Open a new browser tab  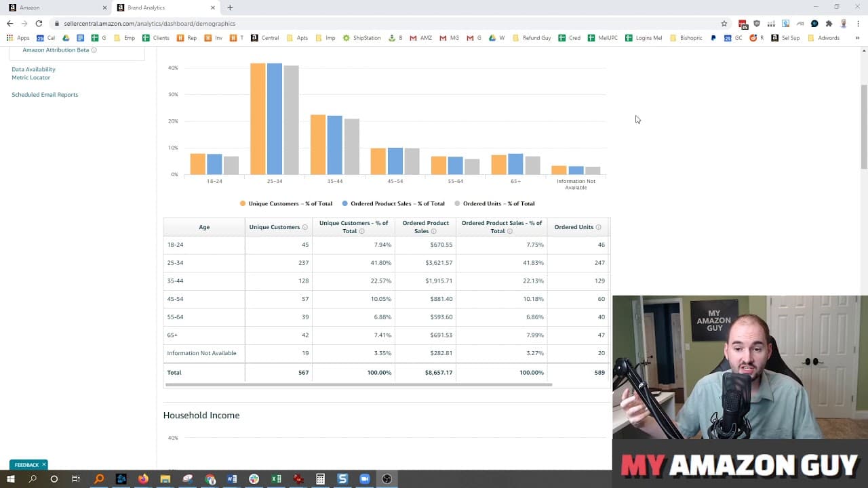tap(230, 7)
